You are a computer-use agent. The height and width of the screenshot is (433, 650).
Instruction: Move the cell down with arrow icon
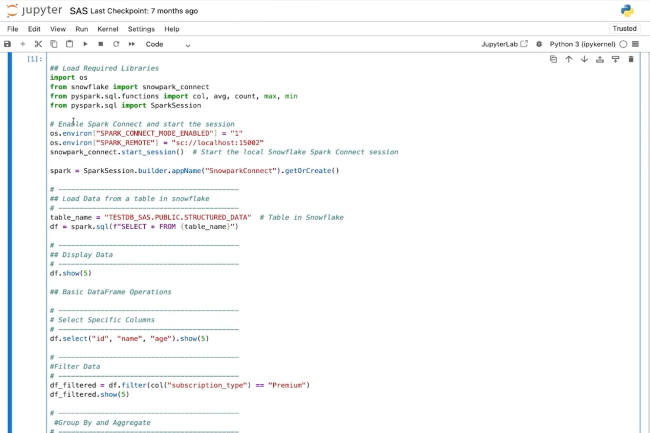click(584, 59)
